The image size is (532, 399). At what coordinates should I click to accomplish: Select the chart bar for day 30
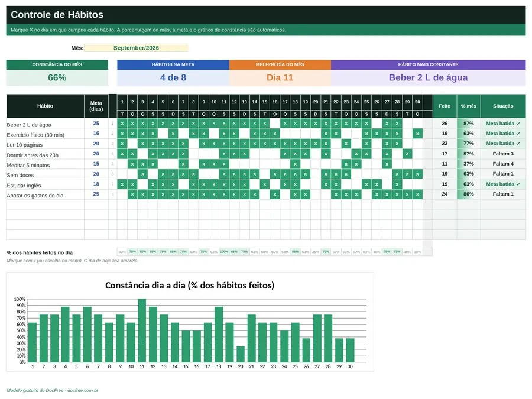tap(350, 350)
